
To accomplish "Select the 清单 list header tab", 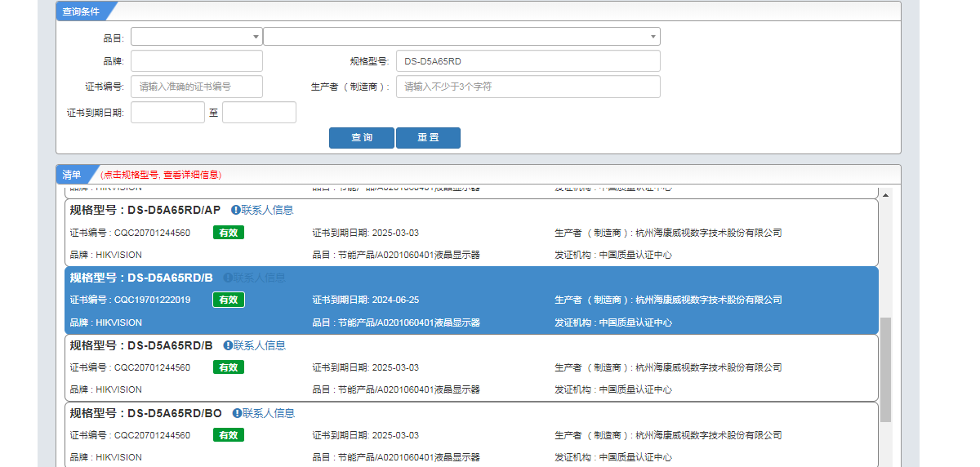I will [73, 175].
